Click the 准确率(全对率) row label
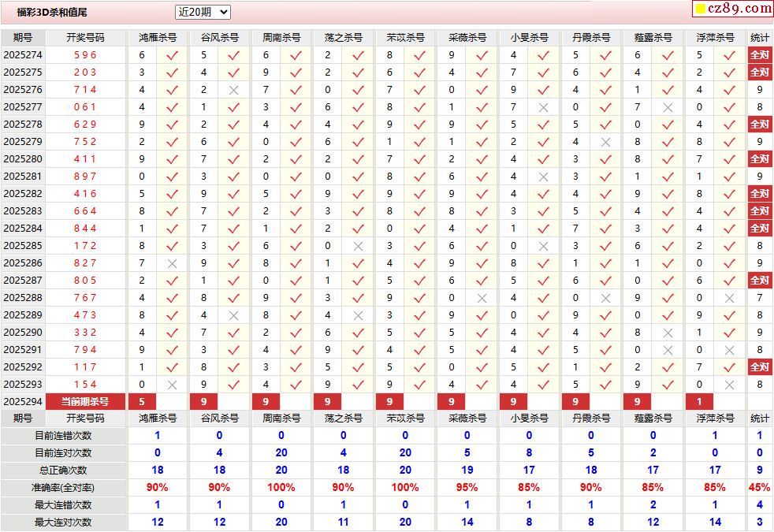 [63, 488]
